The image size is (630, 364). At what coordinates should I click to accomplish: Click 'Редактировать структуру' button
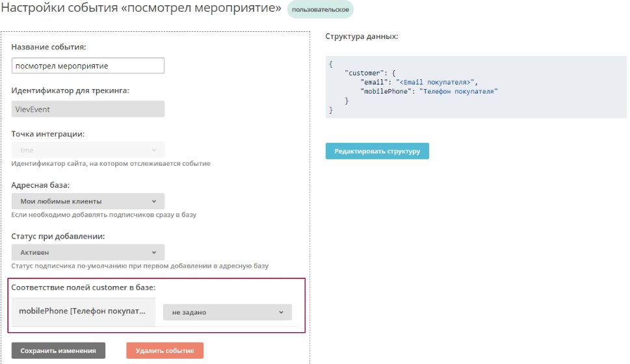point(377,151)
